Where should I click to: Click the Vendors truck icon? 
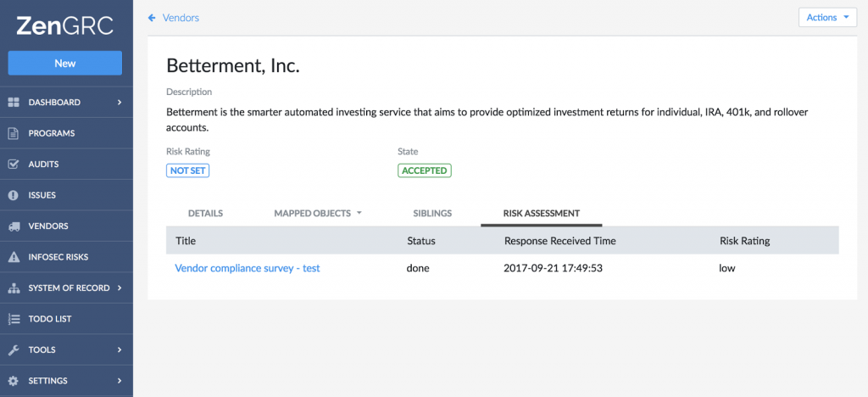coord(14,226)
